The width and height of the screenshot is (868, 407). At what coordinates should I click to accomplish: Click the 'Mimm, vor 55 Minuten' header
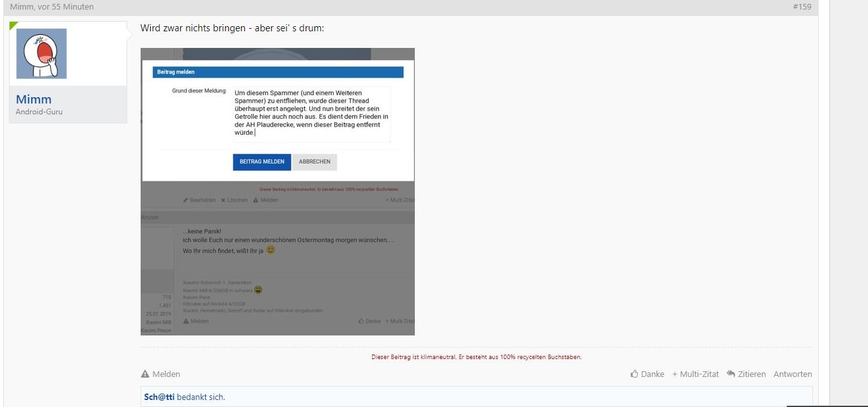(x=52, y=7)
